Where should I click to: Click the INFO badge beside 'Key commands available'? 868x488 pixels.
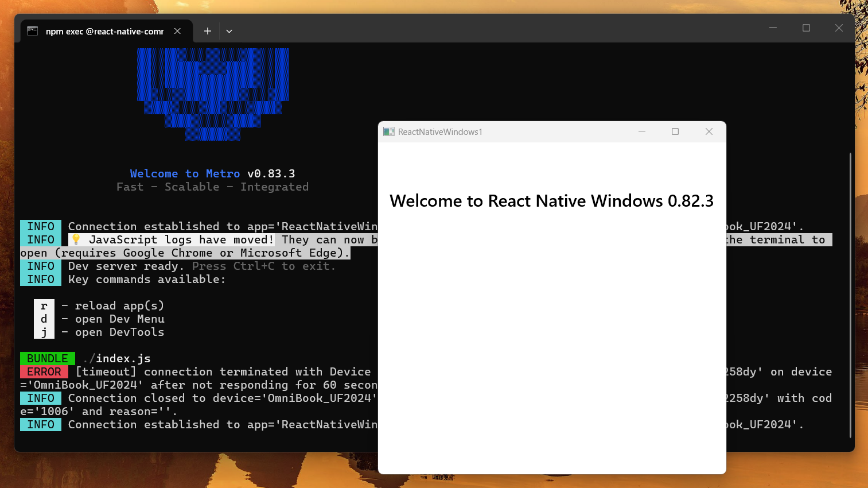pos(41,279)
